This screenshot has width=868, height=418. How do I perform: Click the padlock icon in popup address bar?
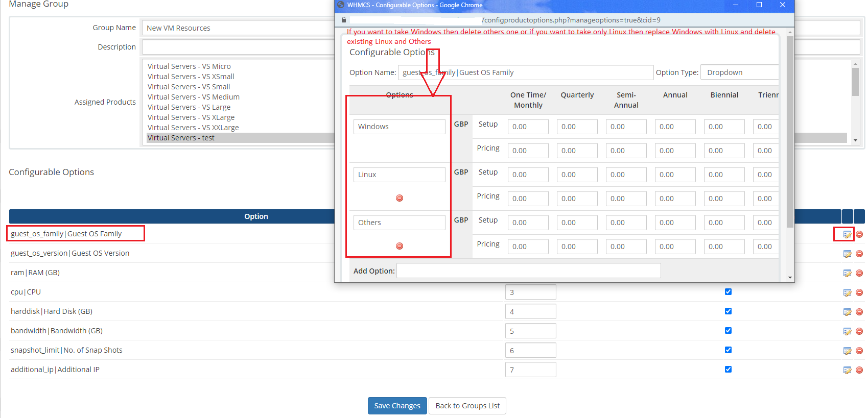pyautogui.click(x=344, y=20)
